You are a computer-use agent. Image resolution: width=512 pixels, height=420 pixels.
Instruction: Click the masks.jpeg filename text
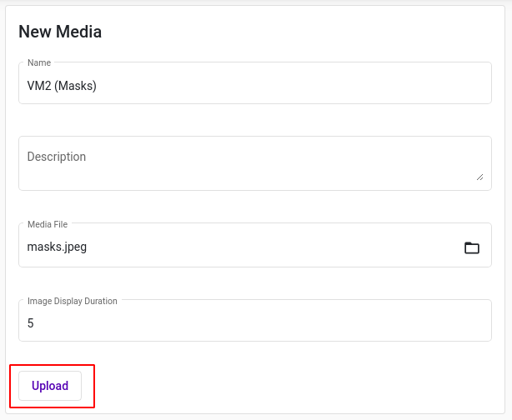[57, 247]
